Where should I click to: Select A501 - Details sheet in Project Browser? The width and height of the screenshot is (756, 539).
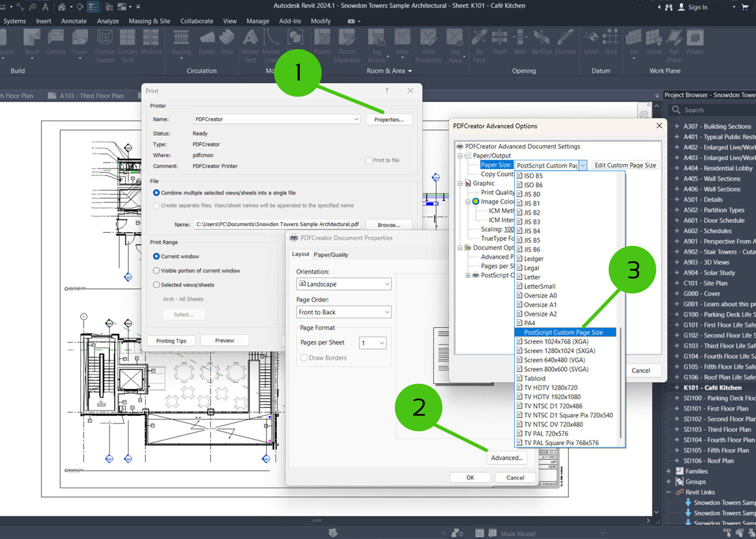pos(703,199)
